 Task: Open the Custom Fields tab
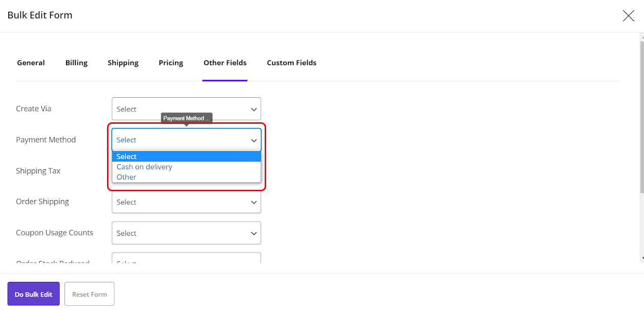291,63
